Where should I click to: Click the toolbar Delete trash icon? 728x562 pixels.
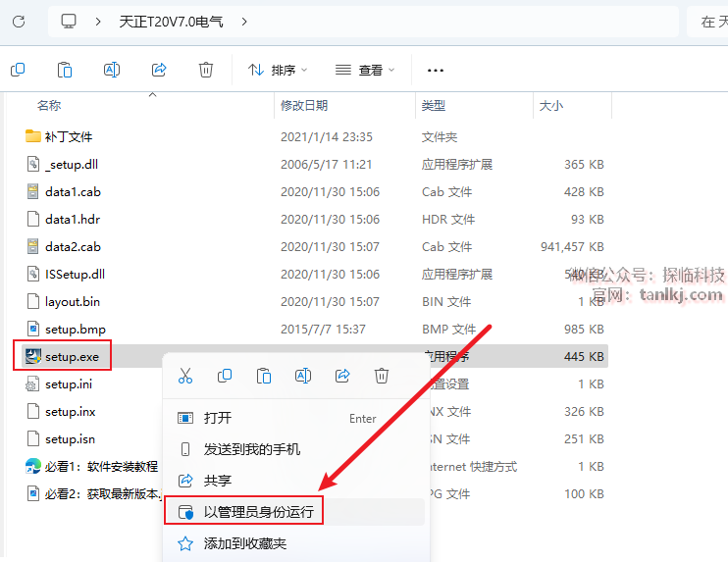(x=206, y=70)
